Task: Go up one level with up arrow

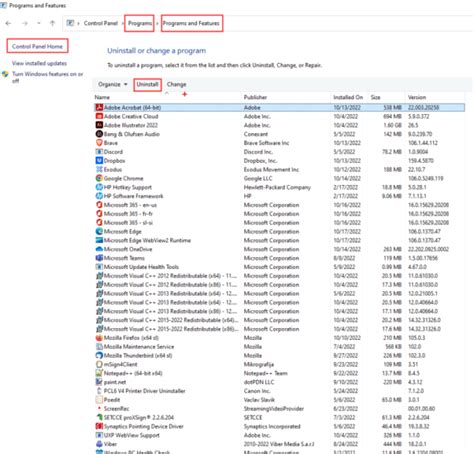Action: pos(52,23)
